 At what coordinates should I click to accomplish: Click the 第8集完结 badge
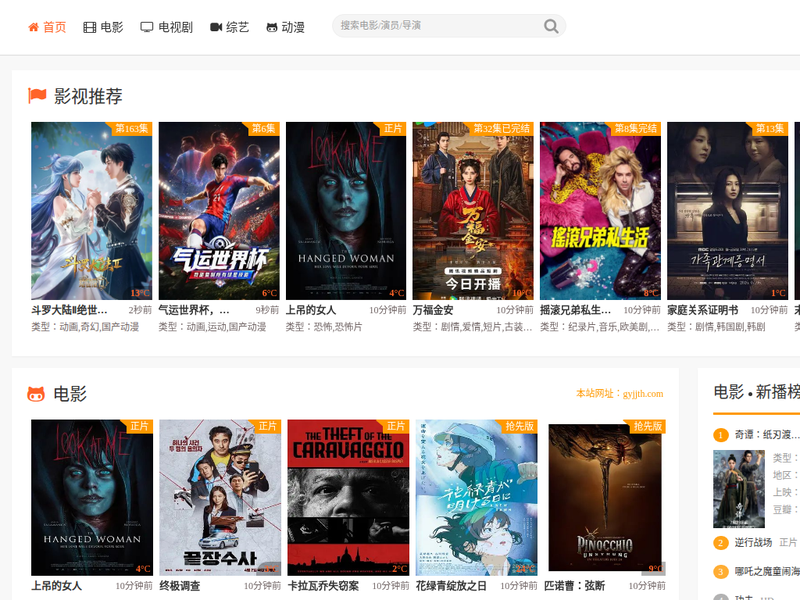[636, 129]
